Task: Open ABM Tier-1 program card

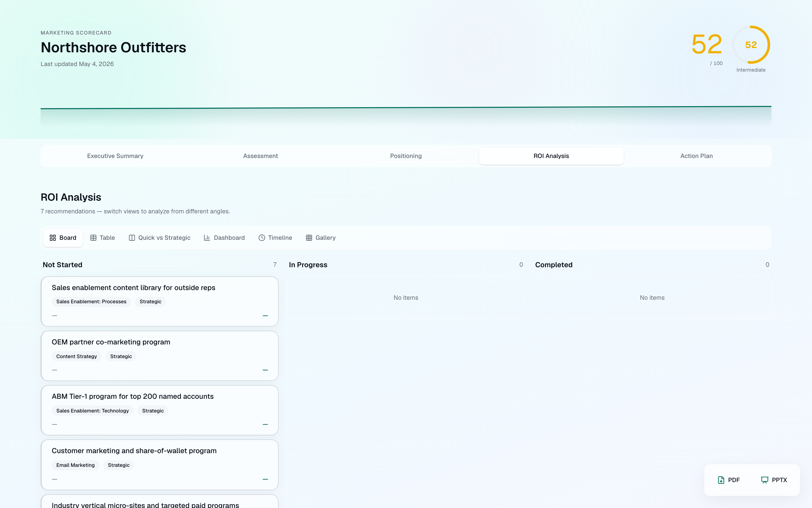Action: point(160,410)
